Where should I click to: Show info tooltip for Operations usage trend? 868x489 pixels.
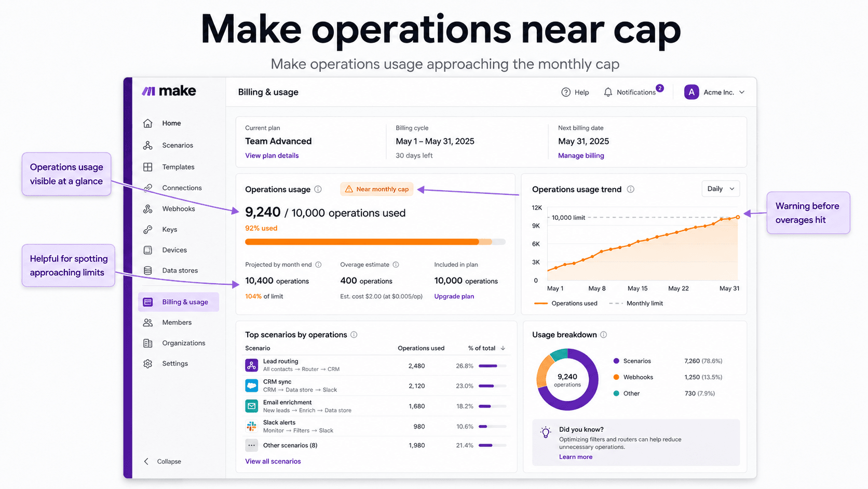coord(630,189)
